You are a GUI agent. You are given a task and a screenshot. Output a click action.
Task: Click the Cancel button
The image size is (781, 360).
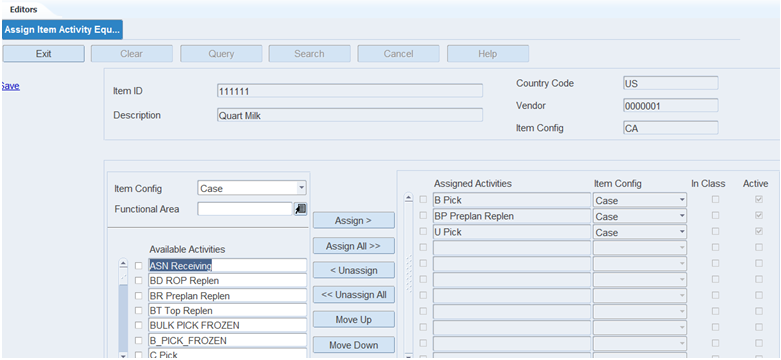click(x=398, y=54)
